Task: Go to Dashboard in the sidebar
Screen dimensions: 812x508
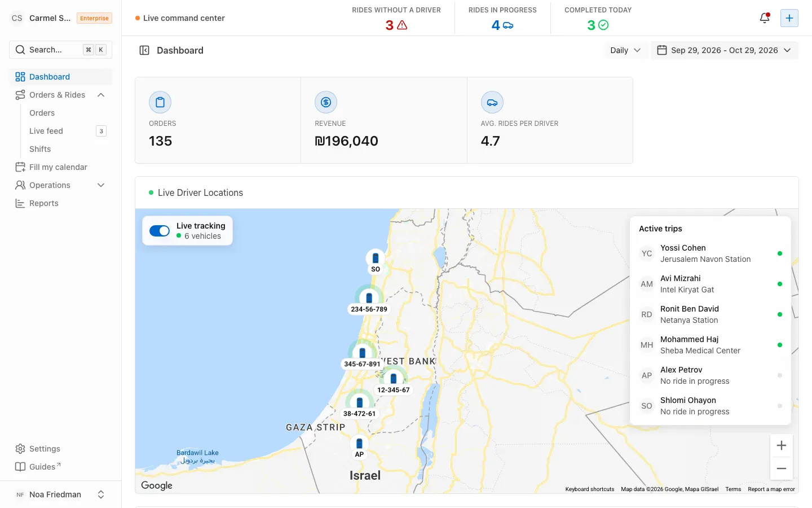Action: click(61, 77)
